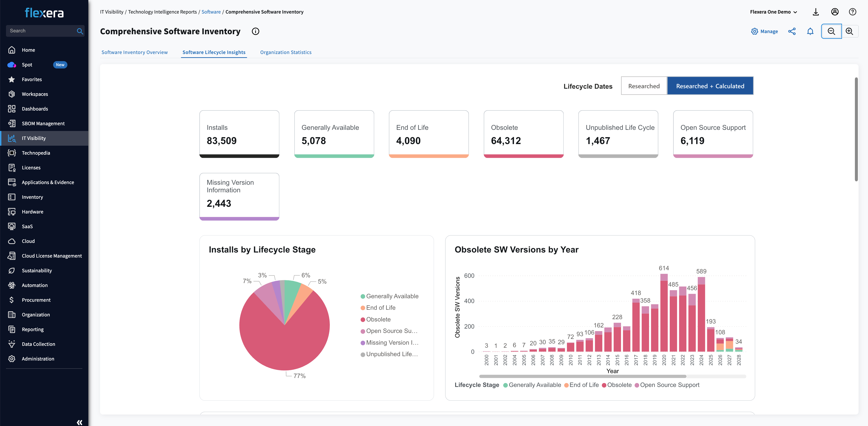Switch Lifecycle Dates to Researched

tap(644, 86)
